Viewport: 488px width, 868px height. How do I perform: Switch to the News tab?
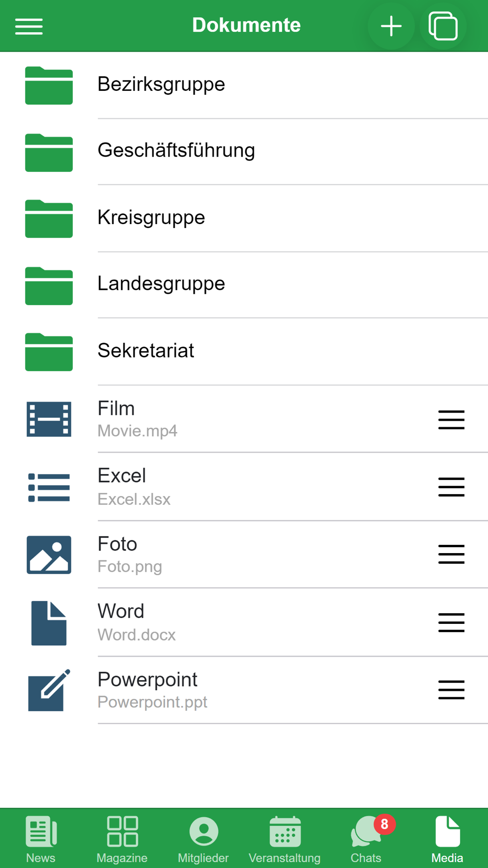[41, 839]
